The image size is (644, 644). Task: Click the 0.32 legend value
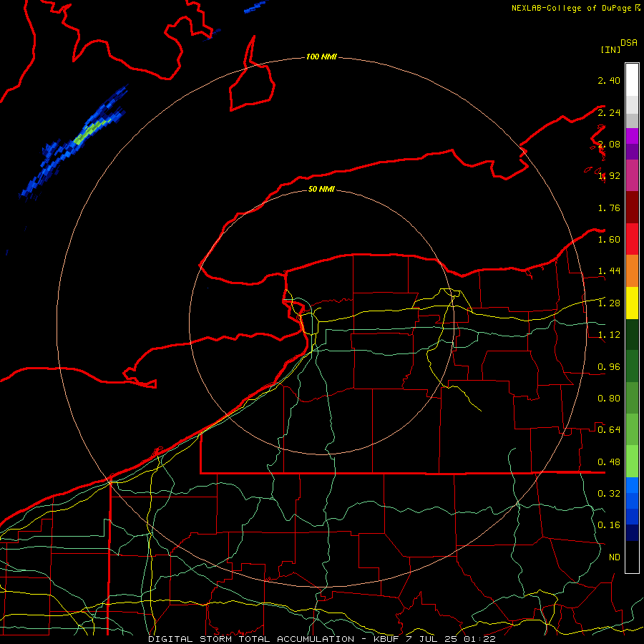(609, 494)
